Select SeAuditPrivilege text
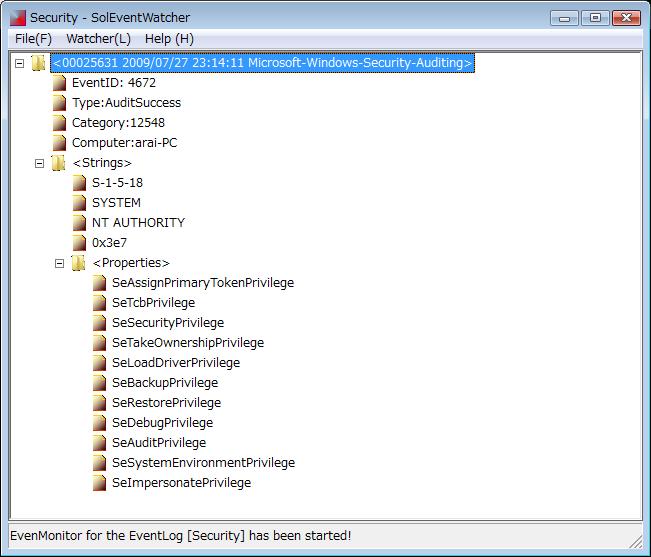 (x=159, y=442)
